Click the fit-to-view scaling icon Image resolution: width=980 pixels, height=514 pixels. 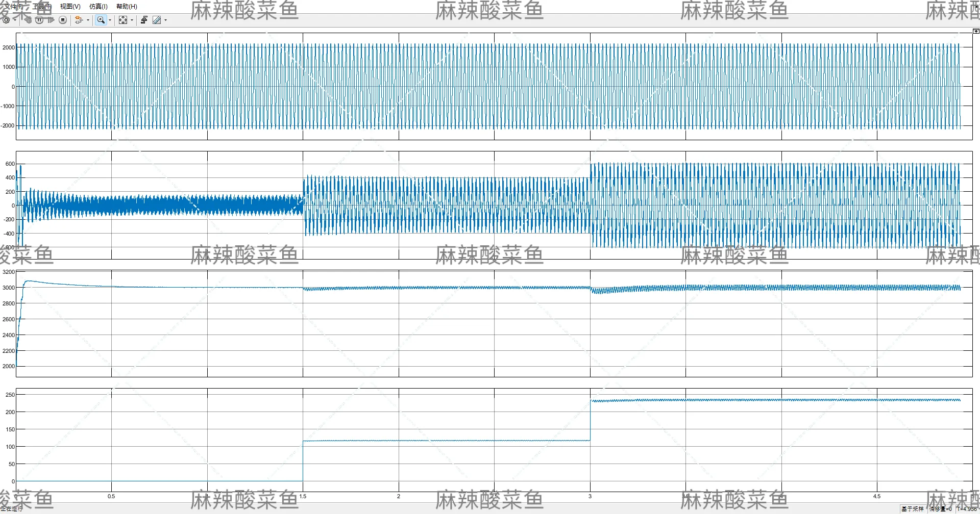tap(124, 20)
